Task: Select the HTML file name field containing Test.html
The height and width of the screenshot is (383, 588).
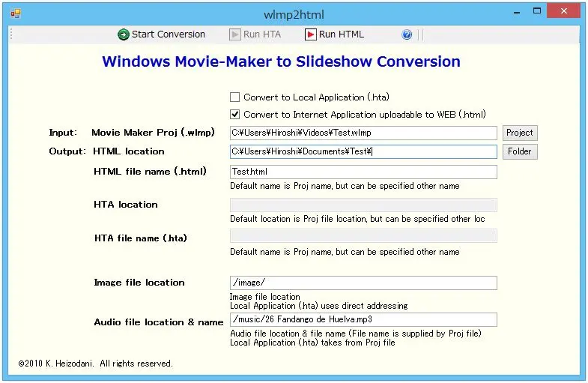Action: click(x=363, y=172)
